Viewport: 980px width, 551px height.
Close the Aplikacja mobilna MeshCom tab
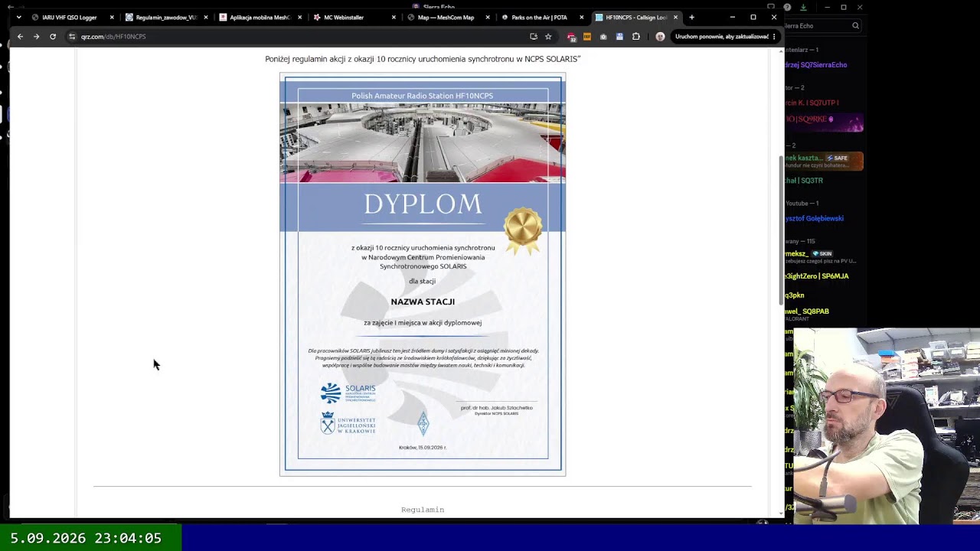299,18
